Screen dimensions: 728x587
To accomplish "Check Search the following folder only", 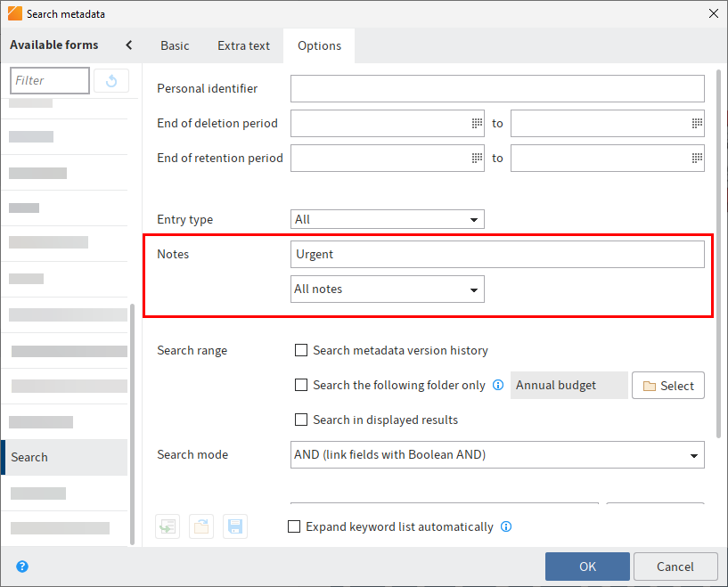I will (301, 385).
